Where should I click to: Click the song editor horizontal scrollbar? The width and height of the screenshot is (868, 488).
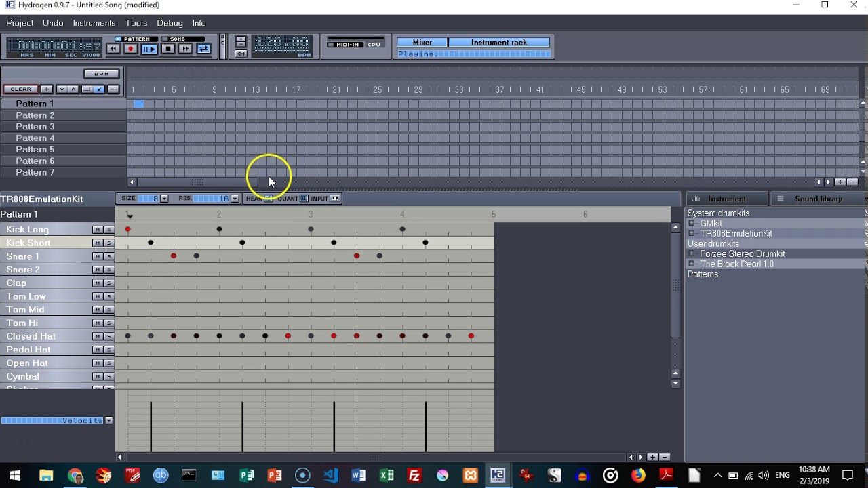(x=197, y=182)
